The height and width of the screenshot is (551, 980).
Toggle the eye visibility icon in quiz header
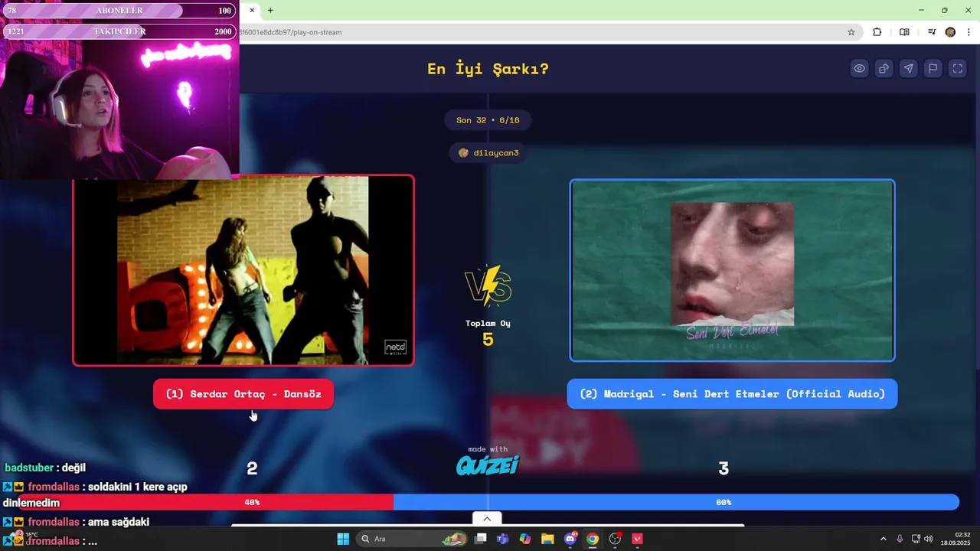pyautogui.click(x=860, y=69)
